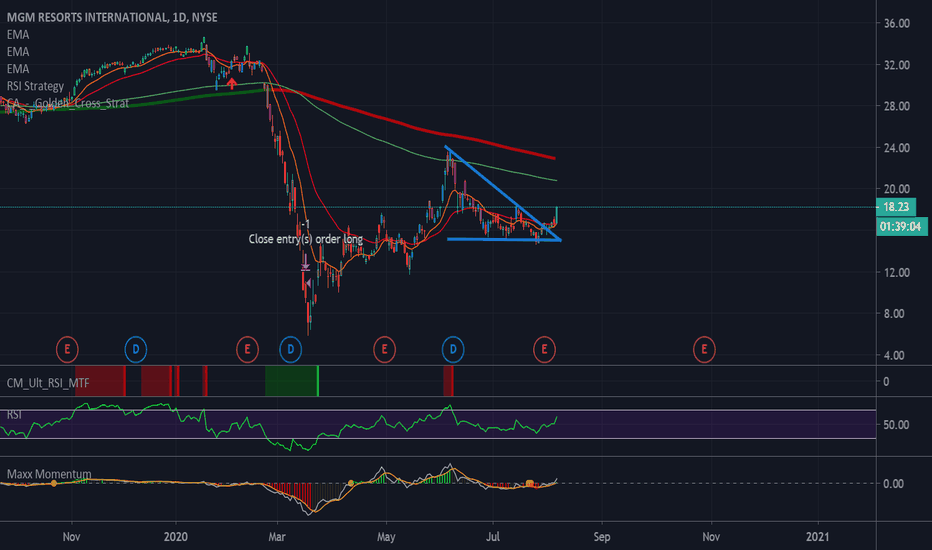Click the red up-arrow strategy signal marker
The image size is (932, 550).
(232, 83)
